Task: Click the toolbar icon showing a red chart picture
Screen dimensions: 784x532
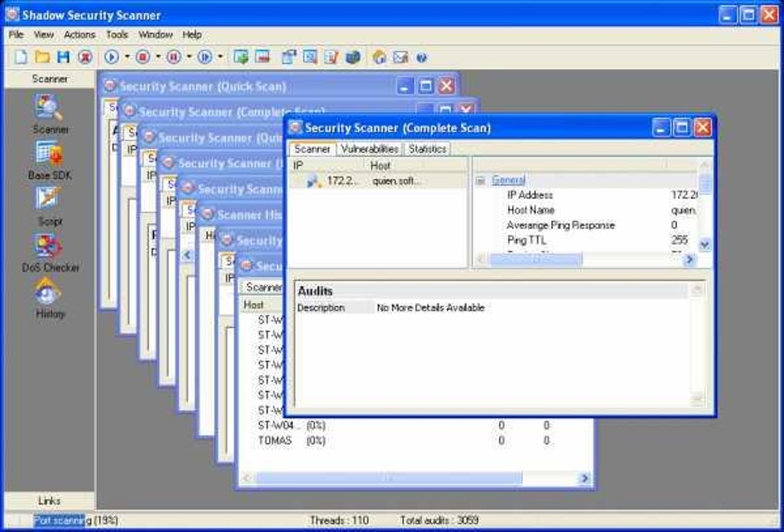Action: point(263,57)
